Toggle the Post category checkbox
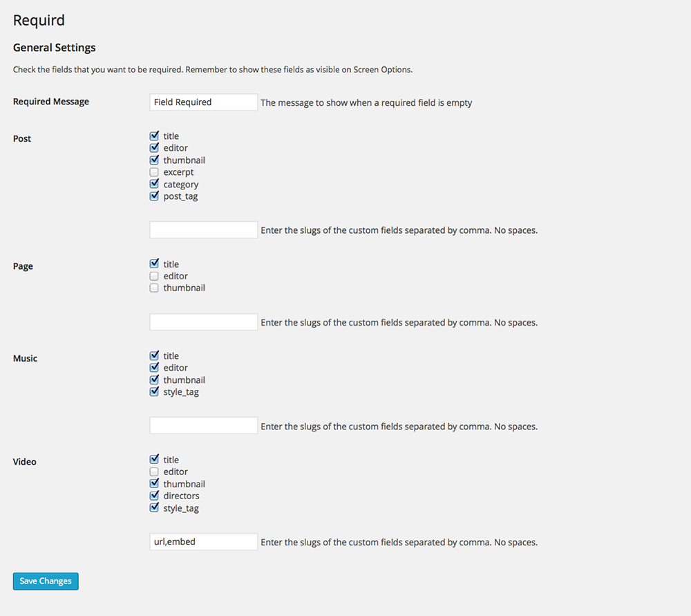691x616 pixels. 154,184
